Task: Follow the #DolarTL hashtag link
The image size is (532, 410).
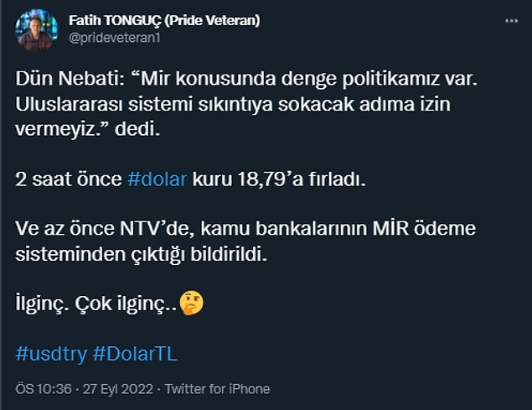Action: point(135,354)
